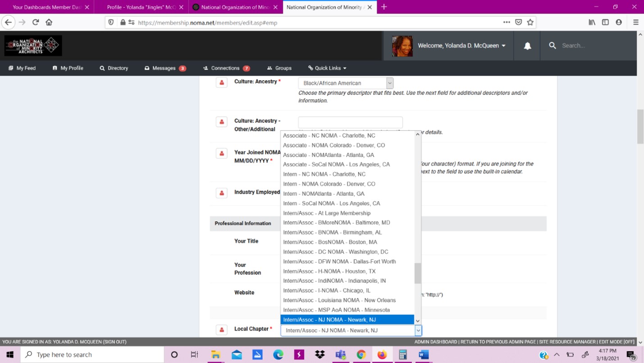Open the Firefox library icon
Viewport: 644px width, 363px height.
592,22
